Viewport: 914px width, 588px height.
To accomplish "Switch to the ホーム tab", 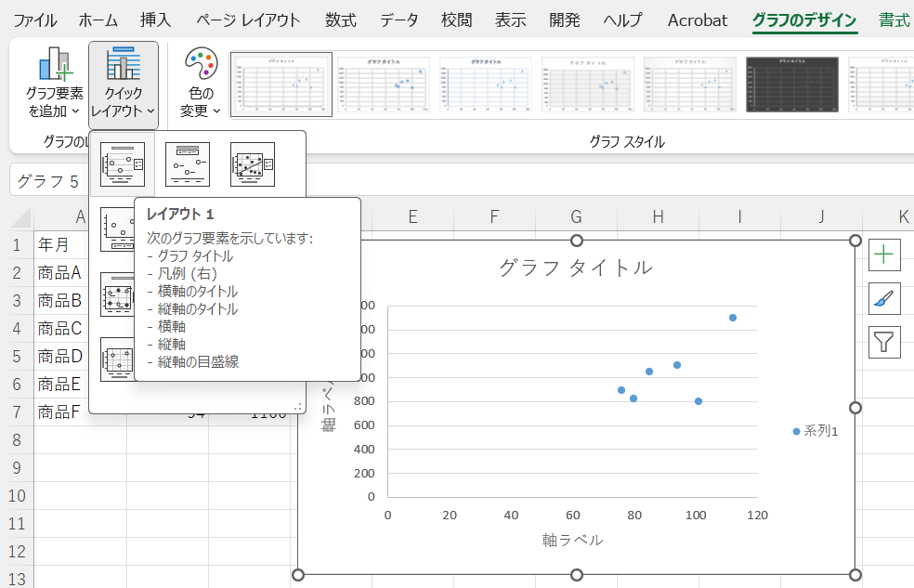I will click(98, 21).
